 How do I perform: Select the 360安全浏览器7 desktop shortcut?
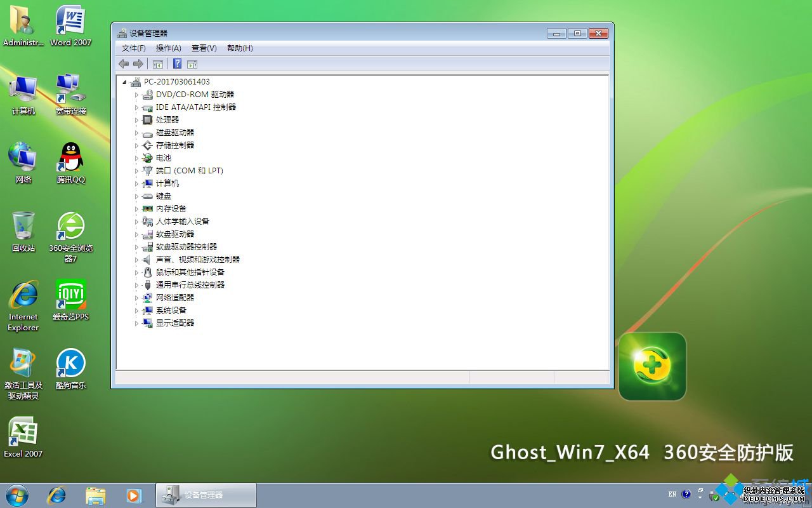pos(70,237)
